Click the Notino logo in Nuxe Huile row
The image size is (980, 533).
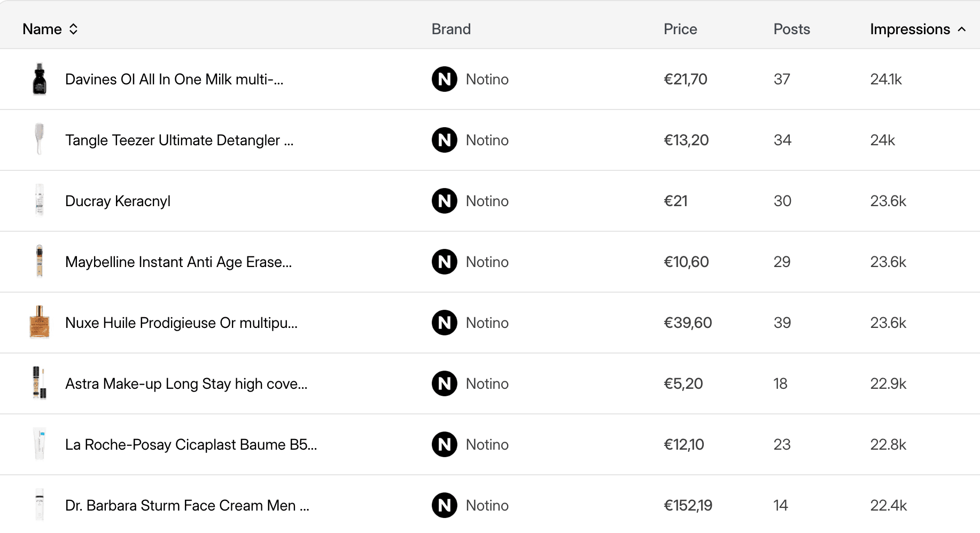(444, 323)
